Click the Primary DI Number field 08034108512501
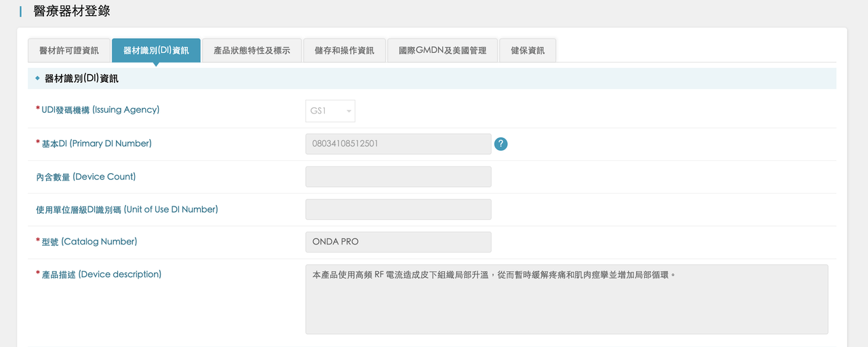The image size is (868, 347). 398,144
